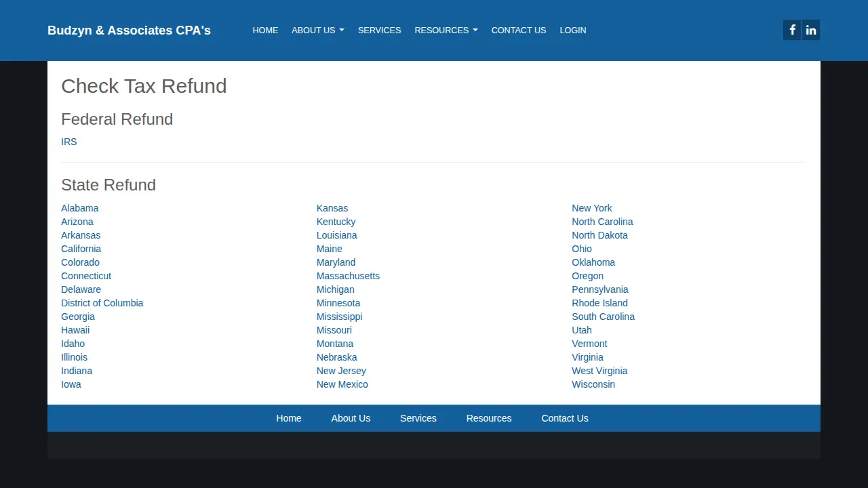Select the Minnesota refund link
The image size is (868, 488).
tap(338, 303)
